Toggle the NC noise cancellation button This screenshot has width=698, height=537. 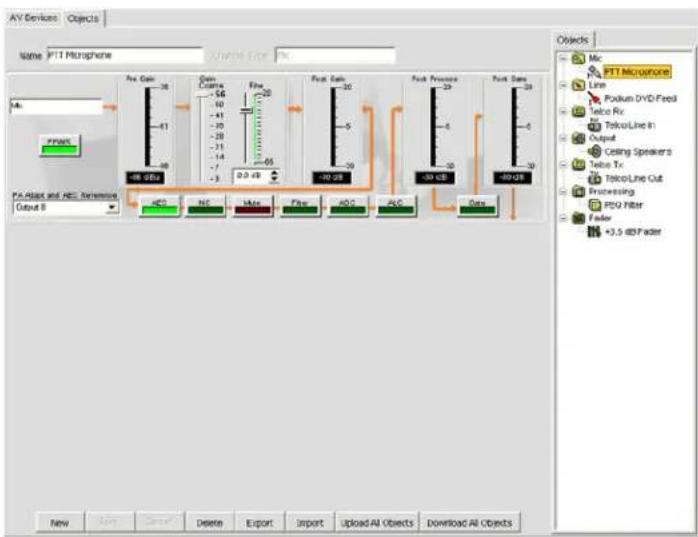[x=205, y=206]
